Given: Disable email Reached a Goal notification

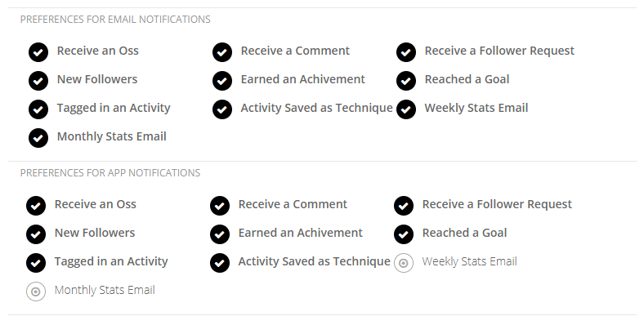Looking at the screenshot, I should [406, 81].
